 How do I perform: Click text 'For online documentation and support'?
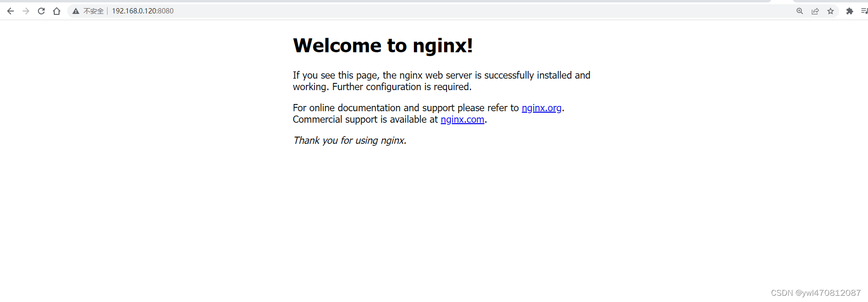(374, 108)
